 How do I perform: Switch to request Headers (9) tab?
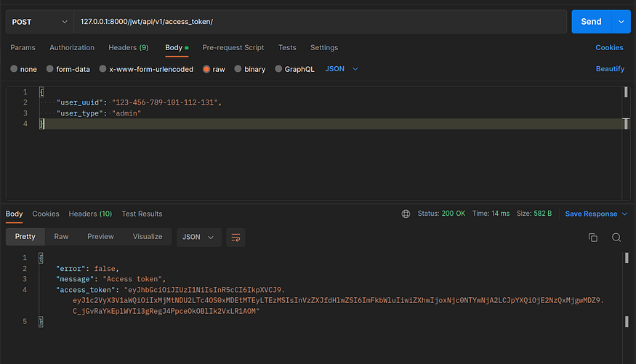point(129,48)
